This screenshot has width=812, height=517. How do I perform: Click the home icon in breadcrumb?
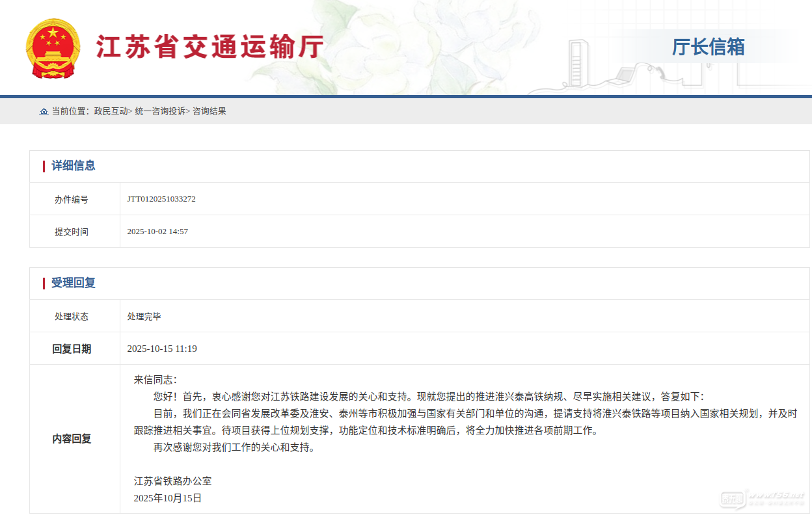click(x=44, y=111)
